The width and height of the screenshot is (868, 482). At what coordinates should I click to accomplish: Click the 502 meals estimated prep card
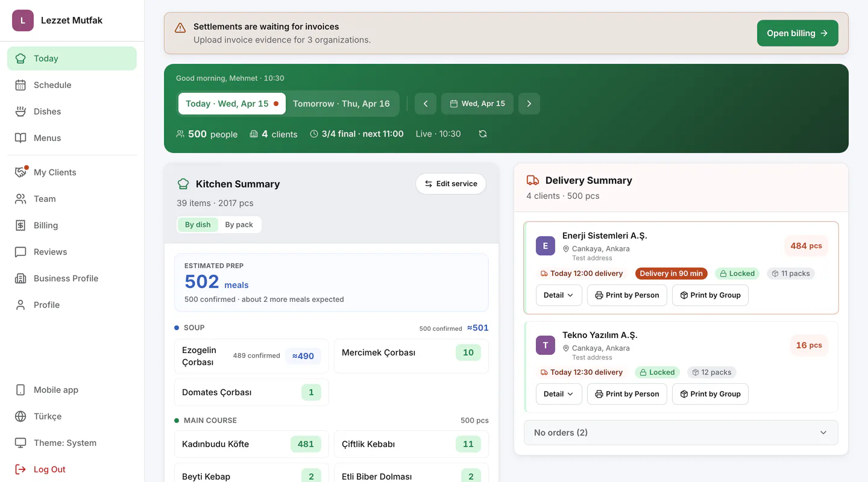point(332,283)
